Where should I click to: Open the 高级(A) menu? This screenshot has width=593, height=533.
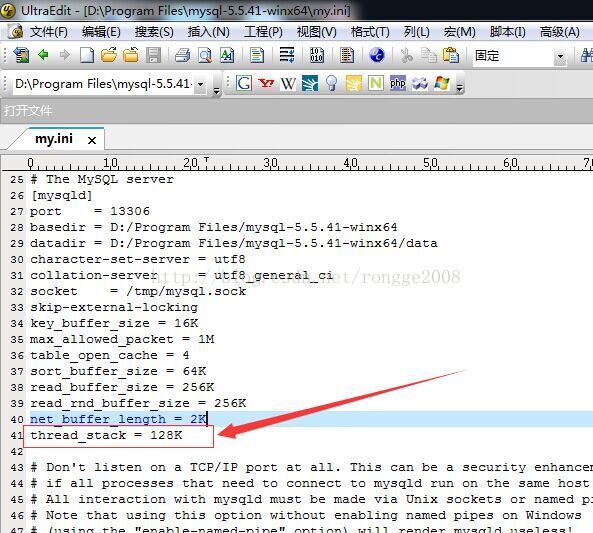[x=560, y=32]
